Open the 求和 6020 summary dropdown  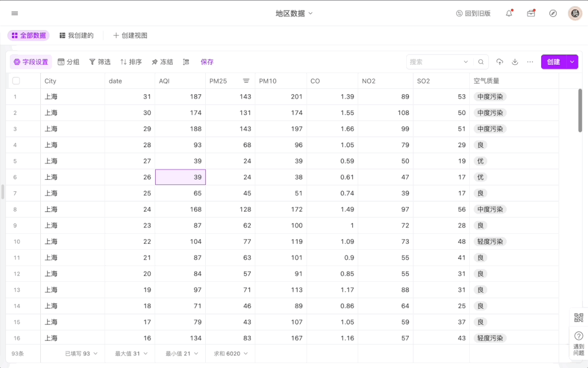(230, 353)
